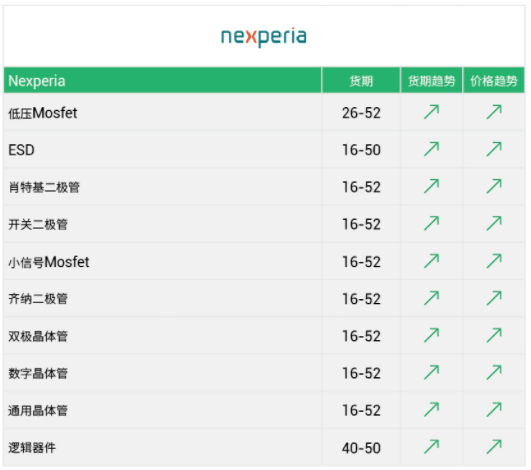Click lead-time trend arrow for ESD

click(x=431, y=149)
